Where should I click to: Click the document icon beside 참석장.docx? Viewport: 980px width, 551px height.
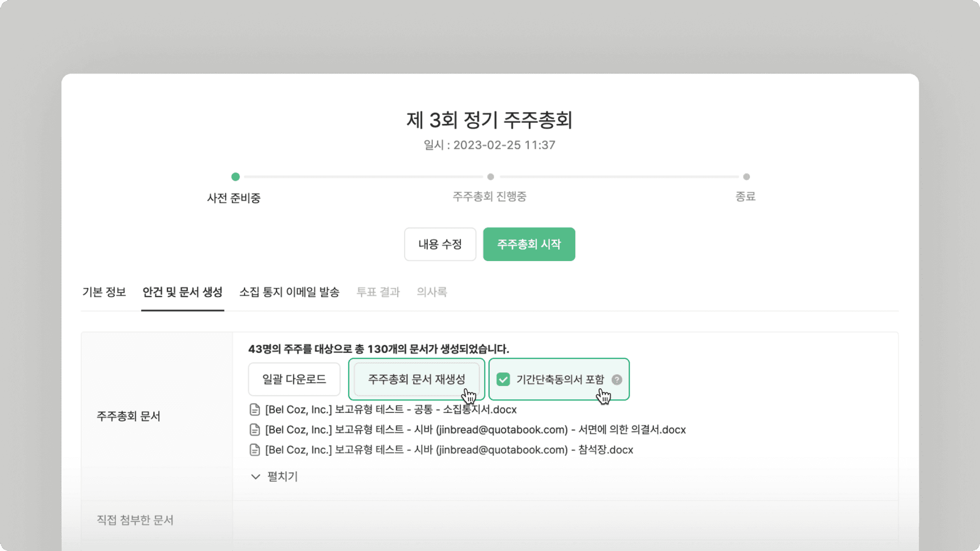pyautogui.click(x=254, y=450)
